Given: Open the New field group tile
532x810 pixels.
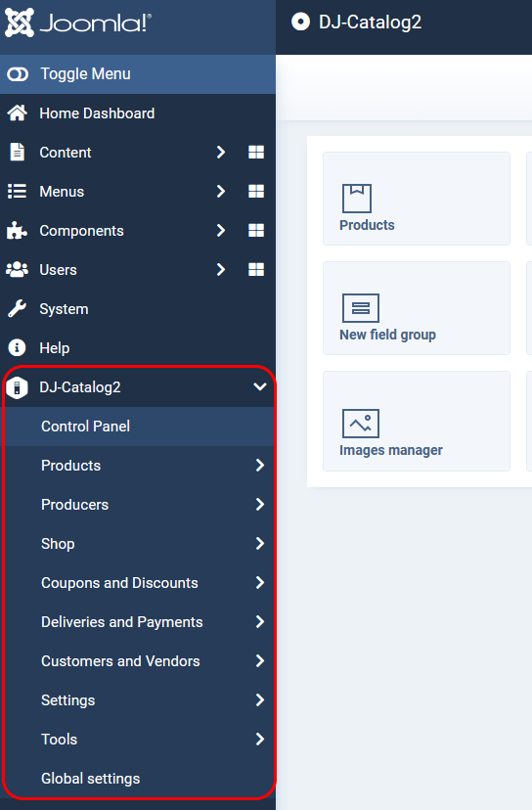Looking at the screenshot, I should tap(417, 308).
